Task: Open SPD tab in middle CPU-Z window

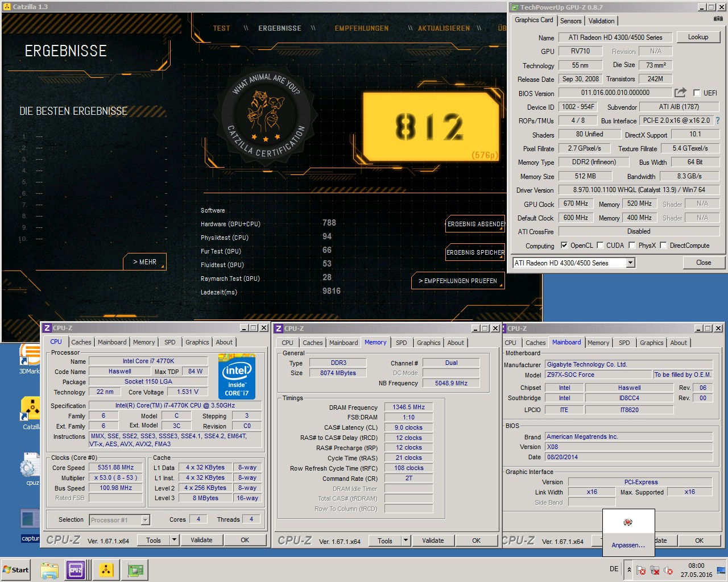Action: [x=402, y=343]
